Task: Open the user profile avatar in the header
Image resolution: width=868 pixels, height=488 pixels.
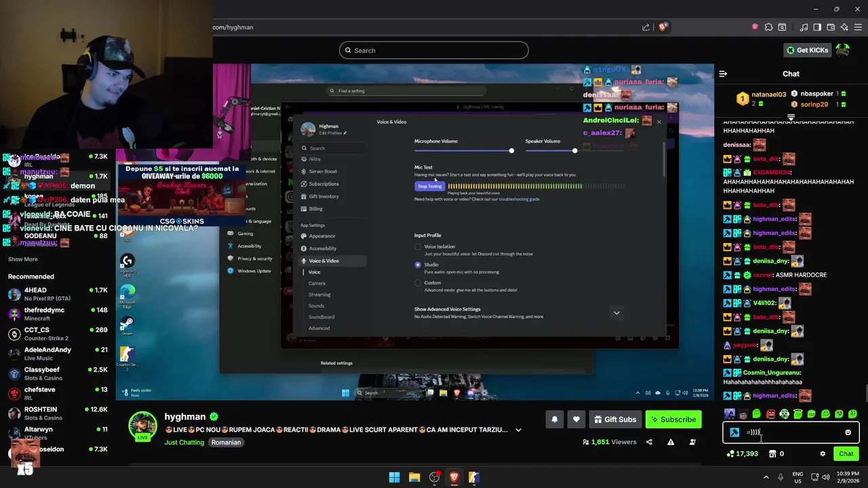Action: [843, 50]
